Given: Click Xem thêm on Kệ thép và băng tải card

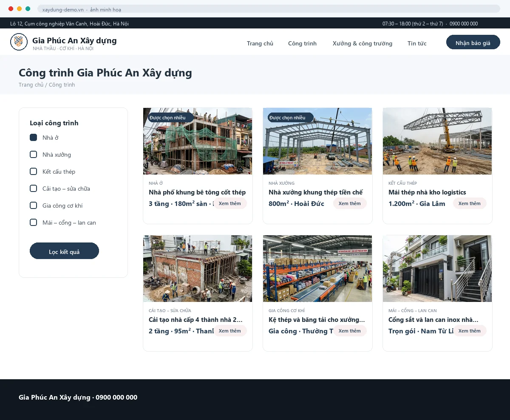Looking at the screenshot, I should (350, 331).
